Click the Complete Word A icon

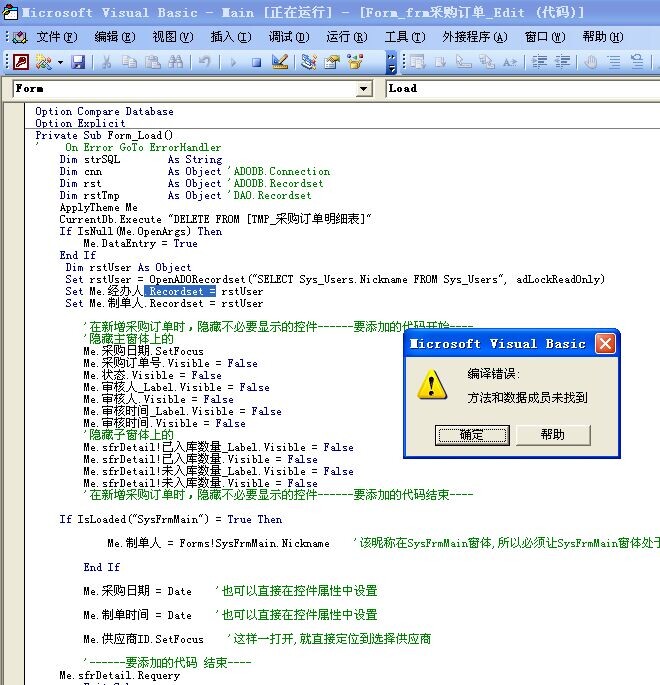pyautogui.click(x=510, y=62)
